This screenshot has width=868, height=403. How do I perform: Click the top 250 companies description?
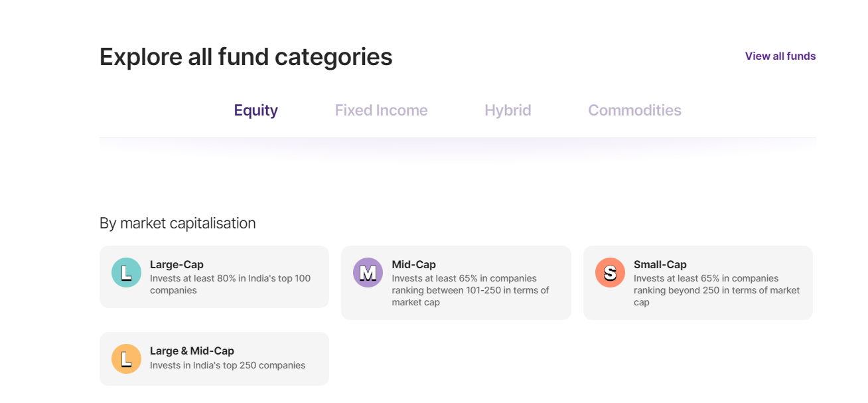point(228,365)
